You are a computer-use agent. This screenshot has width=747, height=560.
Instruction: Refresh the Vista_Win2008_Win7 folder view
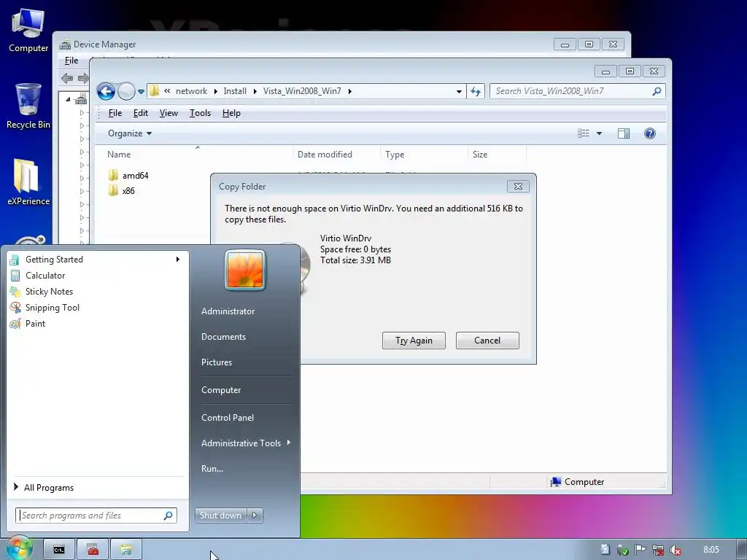pyautogui.click(x=476, y=91)
